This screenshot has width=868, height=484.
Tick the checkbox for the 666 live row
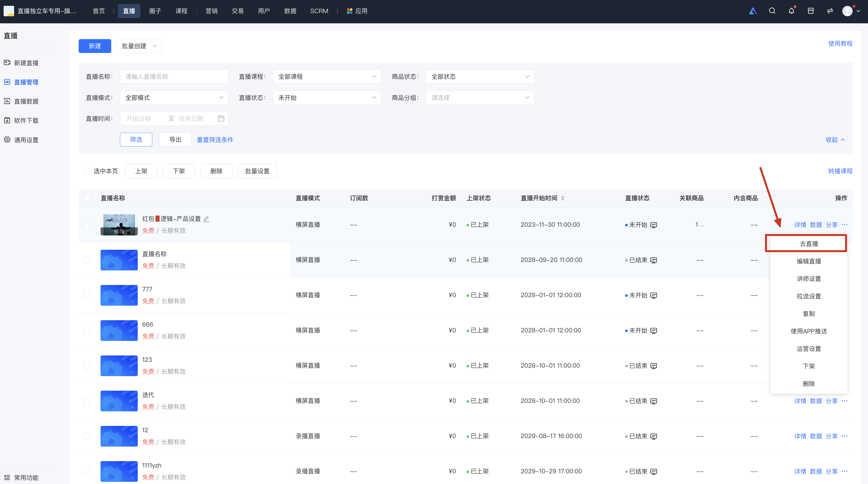(x=87, y=331)
